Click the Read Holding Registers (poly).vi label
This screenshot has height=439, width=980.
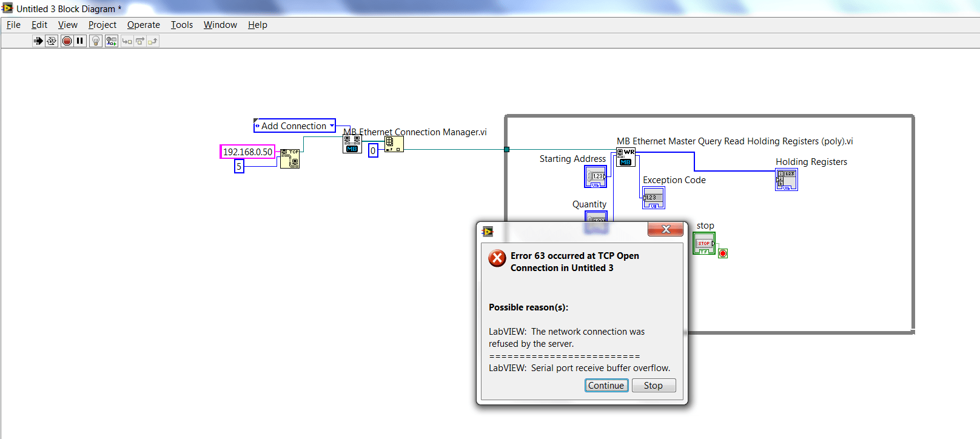click(x=735, y=141)
